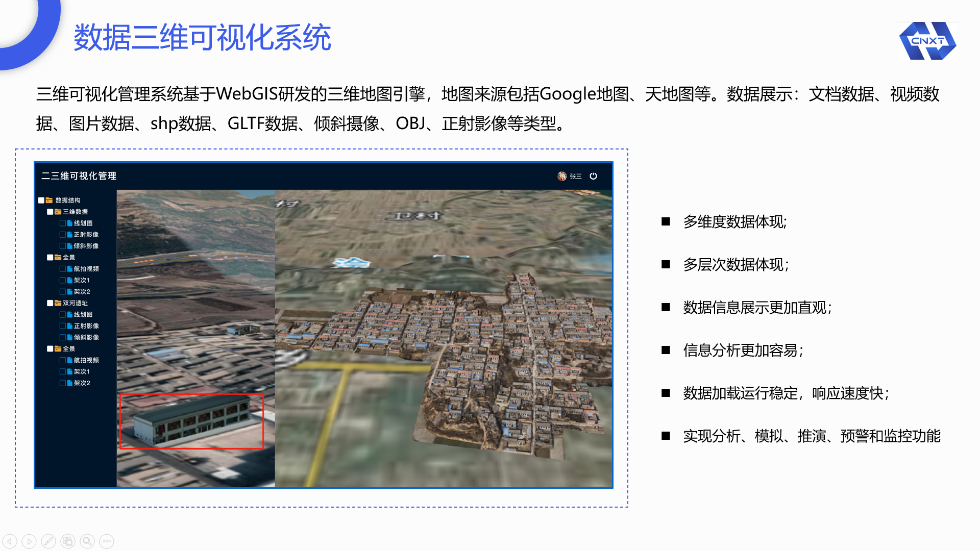The image size is (980, 551).
Task: Go to the previous slide arrow
Action: (x=10, y=541)
